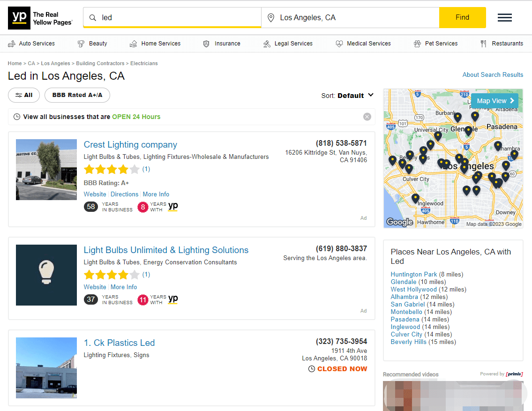Click the Pet Services paw icon
The image size is (532, 411).
tap(417, 44)
